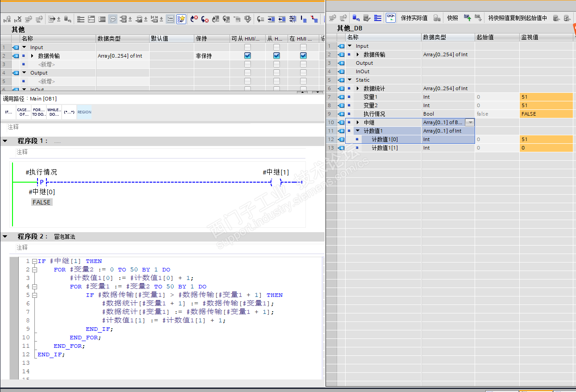Click the 将快照值复制到起始值中 button

tap(517, 18)
